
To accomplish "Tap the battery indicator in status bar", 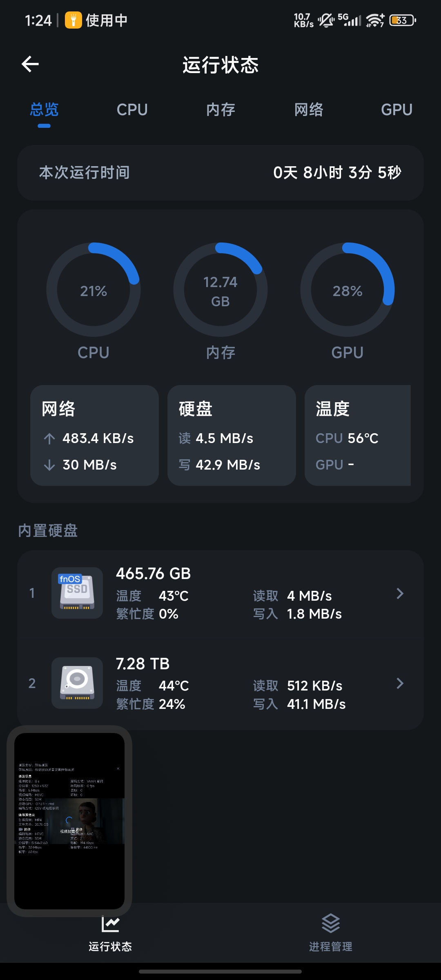I will pyautogui.click(x=403, y=20).
